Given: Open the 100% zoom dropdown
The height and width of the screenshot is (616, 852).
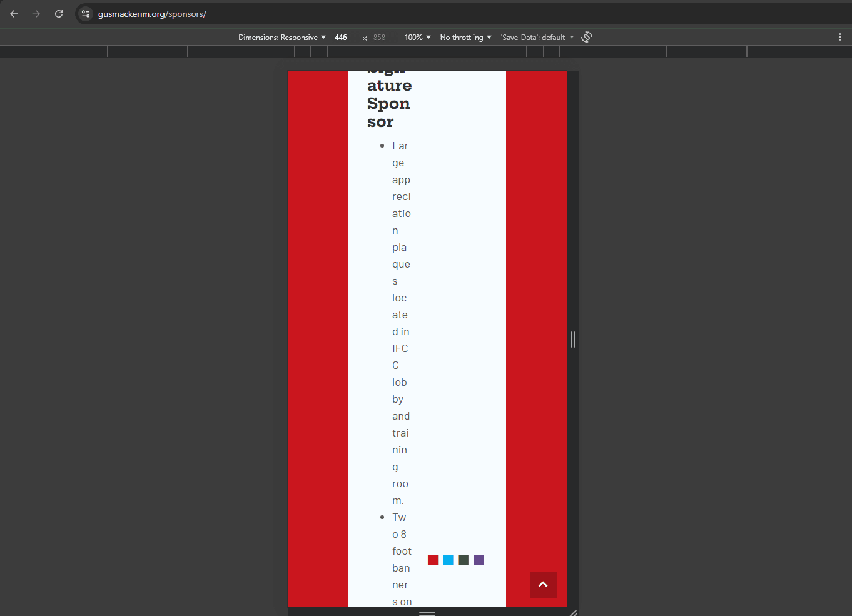Looking at the screenshot, I should pos(417,38).
